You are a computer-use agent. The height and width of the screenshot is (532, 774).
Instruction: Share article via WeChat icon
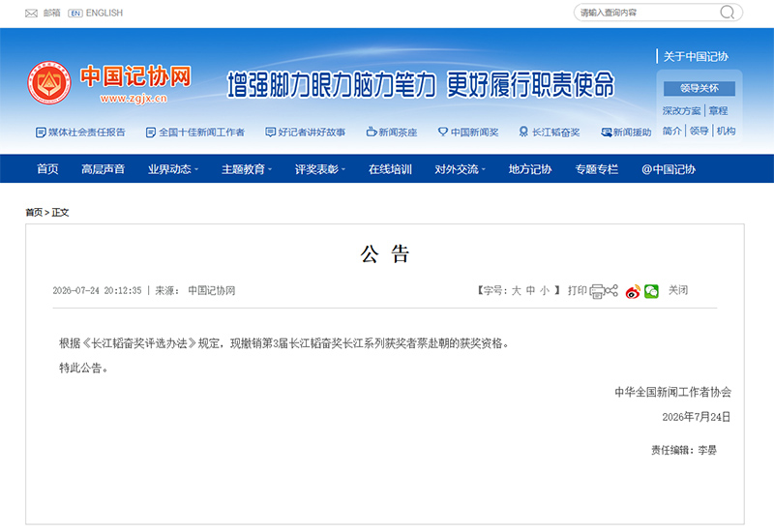[x=651, y=291]
